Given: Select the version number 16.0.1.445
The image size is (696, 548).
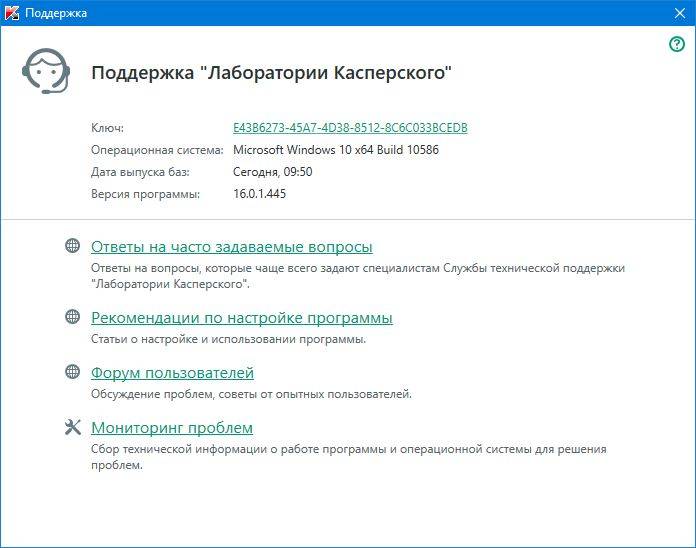Looking at the screenshot, I should (260, 194).
